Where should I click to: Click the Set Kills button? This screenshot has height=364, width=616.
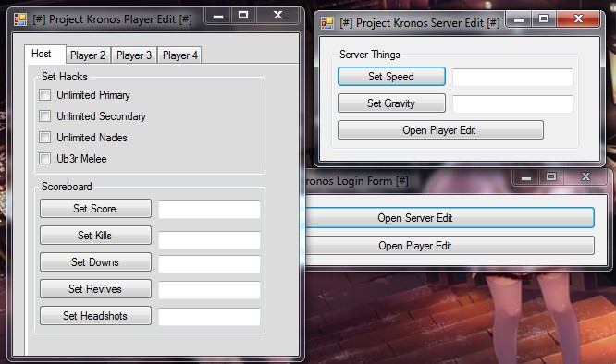click(x=95, y=235)
